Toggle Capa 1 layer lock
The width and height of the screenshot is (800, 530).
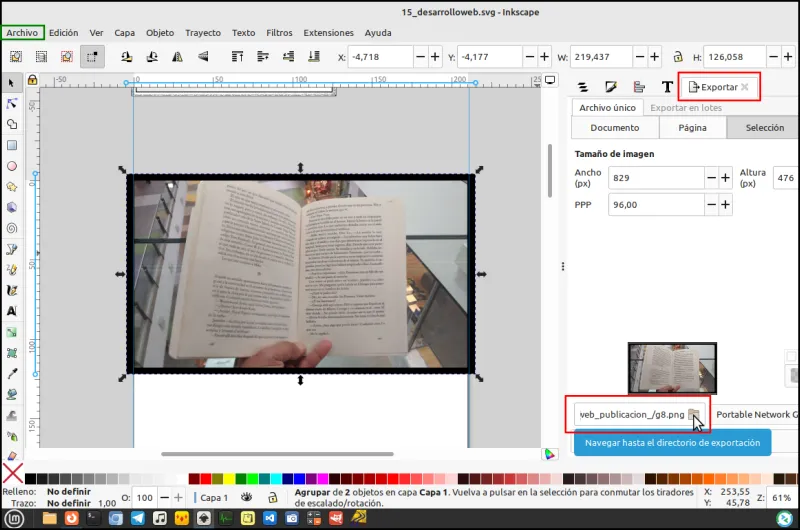click(x=272, y=497)
